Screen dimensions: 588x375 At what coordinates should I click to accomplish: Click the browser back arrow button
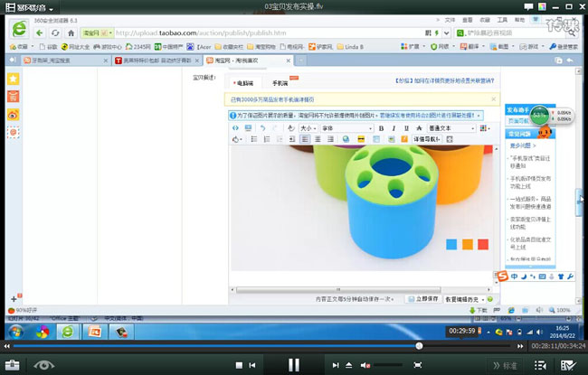click(x=39, y=33)
